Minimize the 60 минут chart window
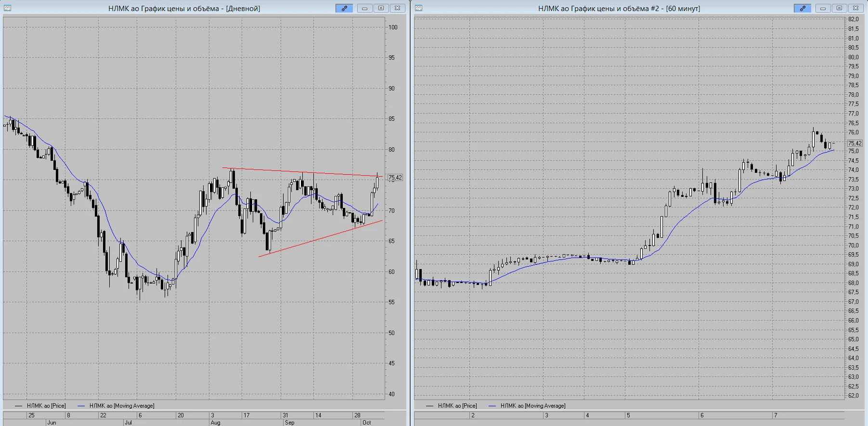 (x=823, y=8)
